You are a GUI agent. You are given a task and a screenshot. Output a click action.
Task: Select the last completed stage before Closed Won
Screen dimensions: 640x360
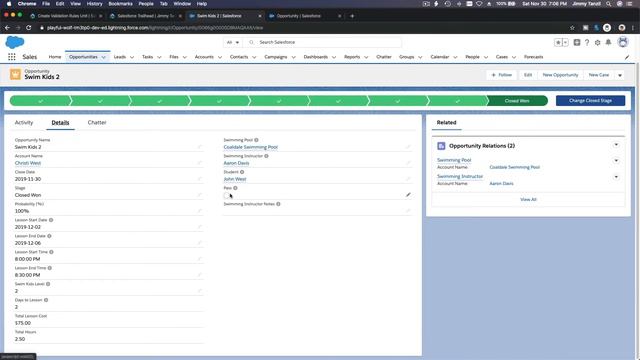click(458, 101)
